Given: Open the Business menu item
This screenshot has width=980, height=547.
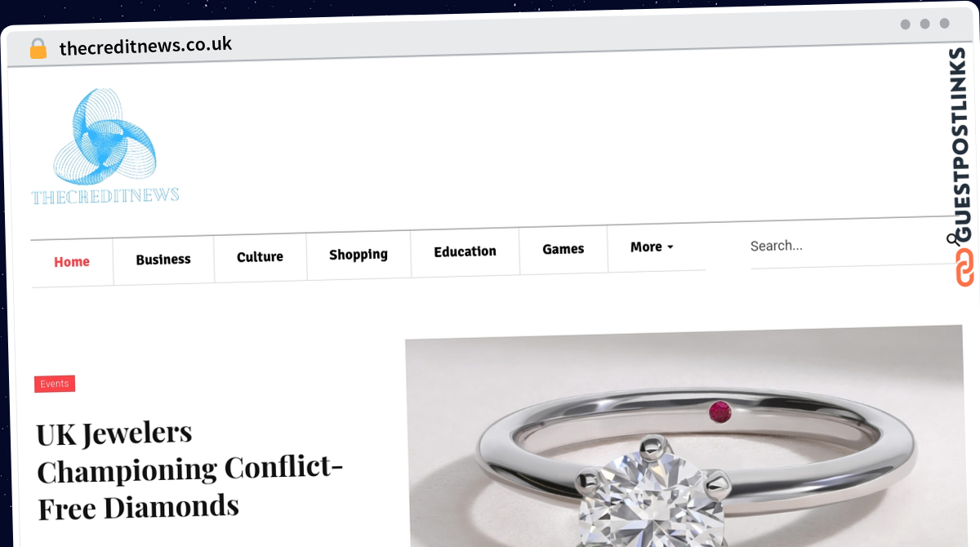Looking at the screenshot, I should click(x=163, y=260).
